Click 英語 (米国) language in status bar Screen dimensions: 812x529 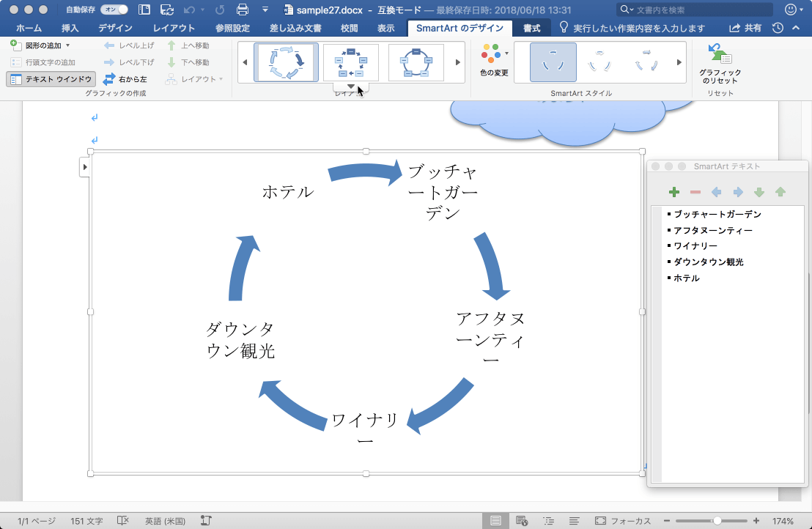[x=165, y=521]
